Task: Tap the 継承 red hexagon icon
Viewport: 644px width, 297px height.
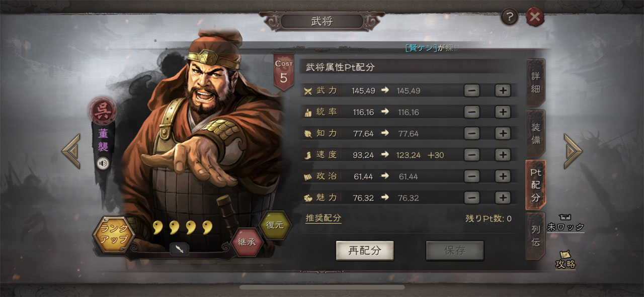Action: click(x=247, y=241)
